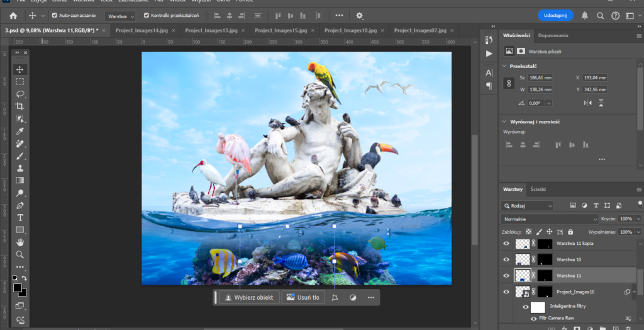Open the Character panel icon
644x330 pixels.
tap(489, 73)
